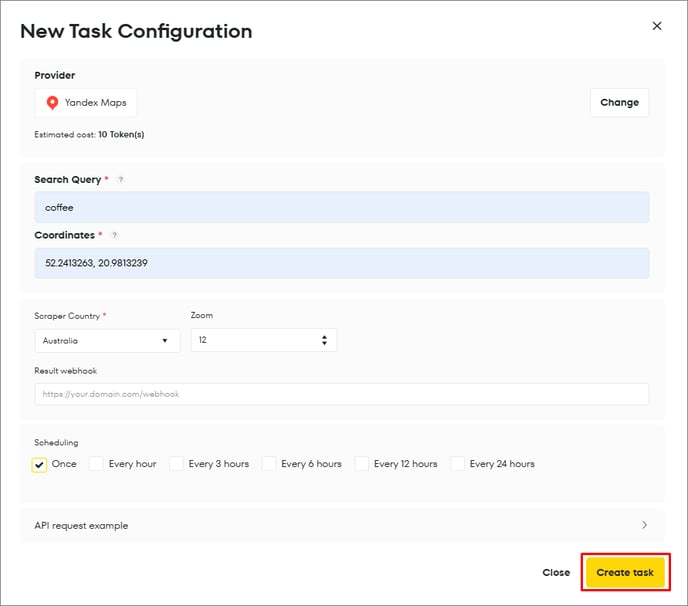Click the Coordinates input field
This screenshot has width=688, height=606.
342,263
